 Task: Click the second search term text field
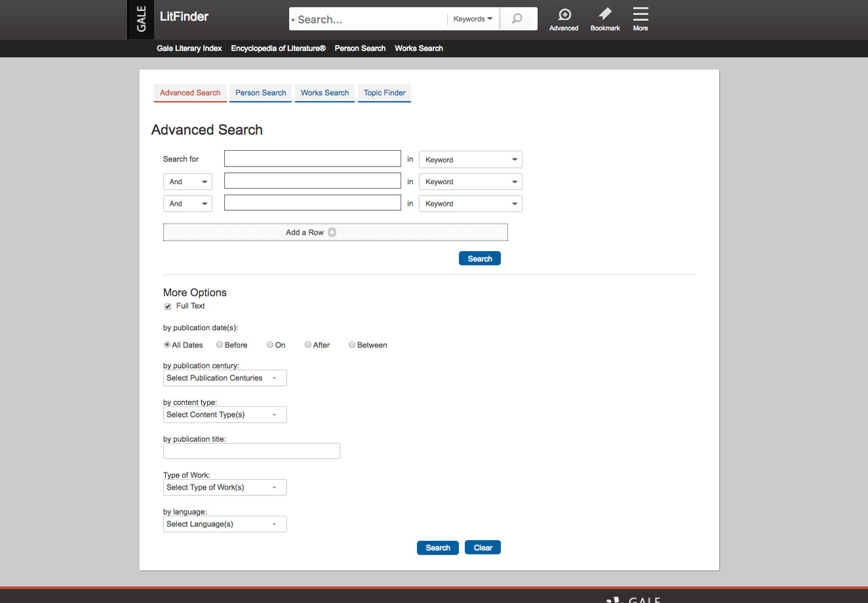313,181
